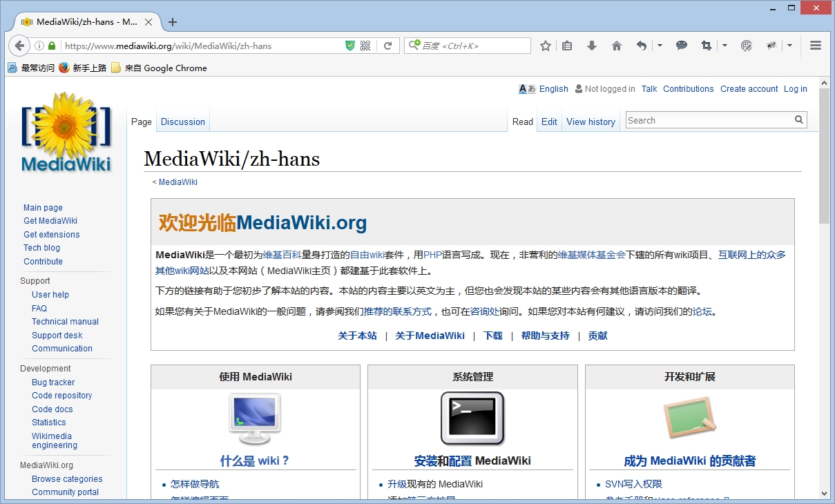Click the page vertical scrollbar thumb

tap(824, 155)
